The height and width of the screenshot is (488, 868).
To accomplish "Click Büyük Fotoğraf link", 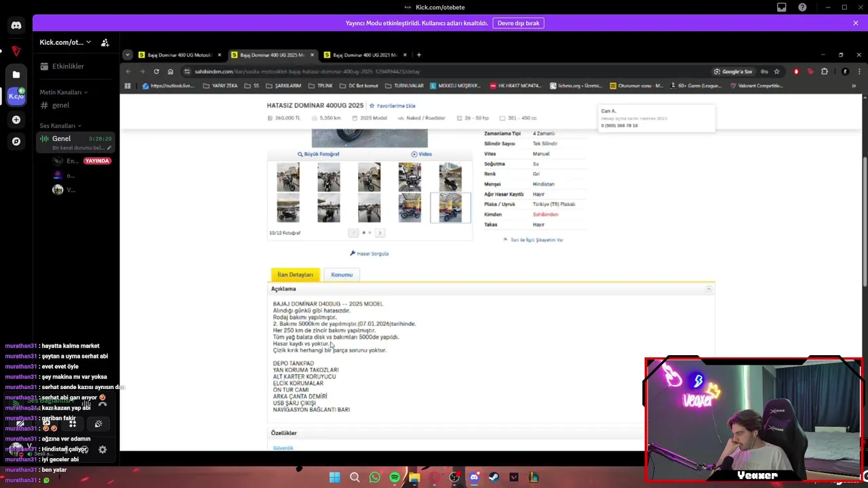I will pyautogui.click(x=318, y=154).
